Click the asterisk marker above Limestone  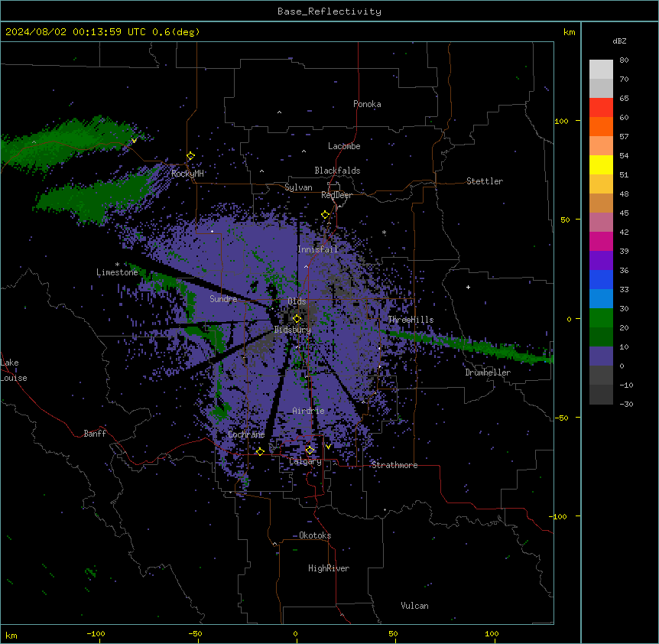pos(117,265)
